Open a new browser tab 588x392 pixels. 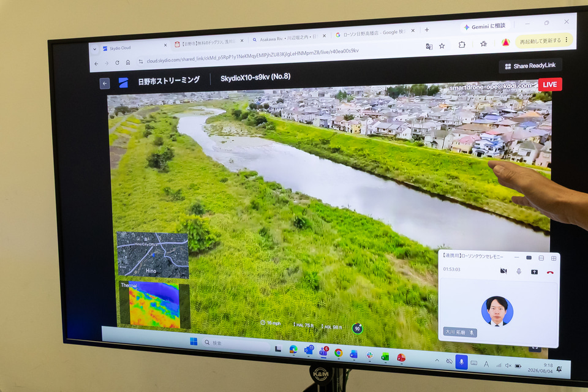click(427, 29)
